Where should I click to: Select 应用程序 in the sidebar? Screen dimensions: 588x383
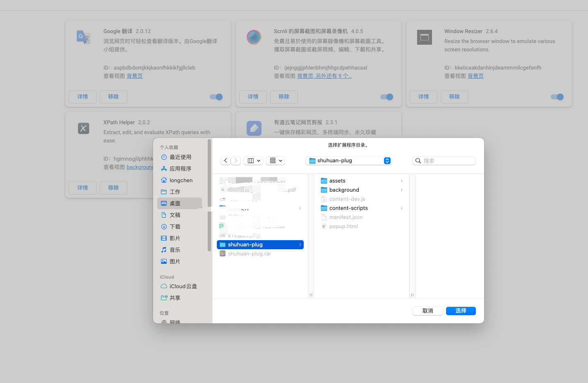[180, 169]
